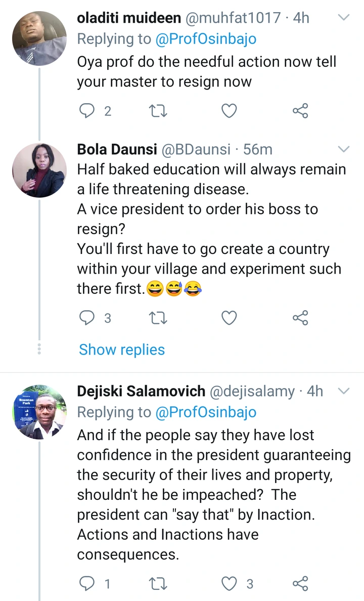Open options chevron on oladiti muideen's tweet

[344, 18]
